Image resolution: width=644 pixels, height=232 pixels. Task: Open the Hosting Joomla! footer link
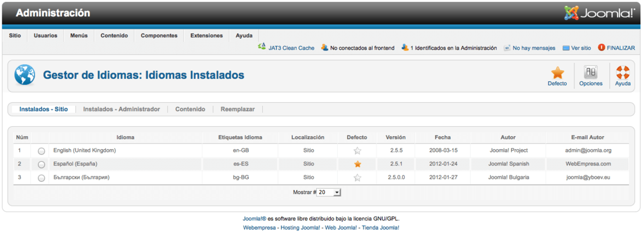(300, 227)
